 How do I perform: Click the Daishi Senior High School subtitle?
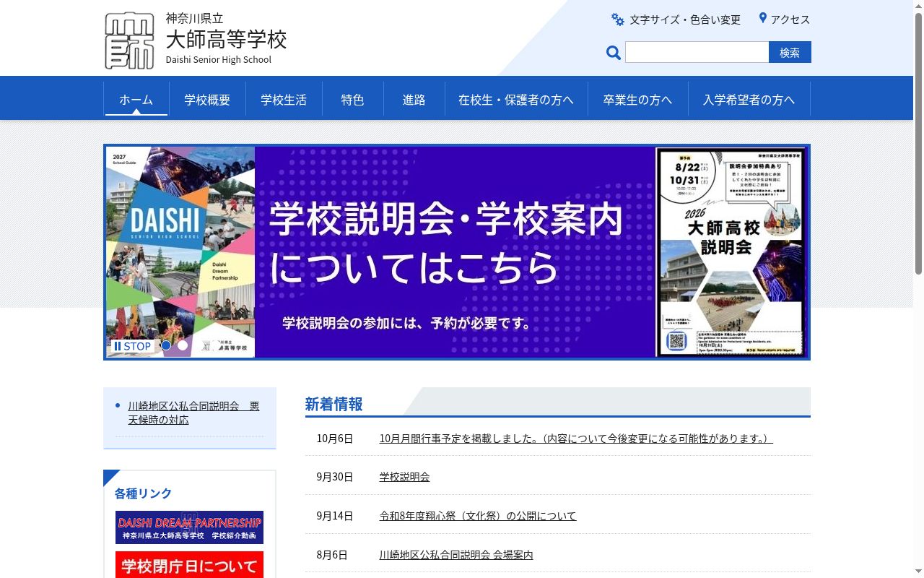219,60
